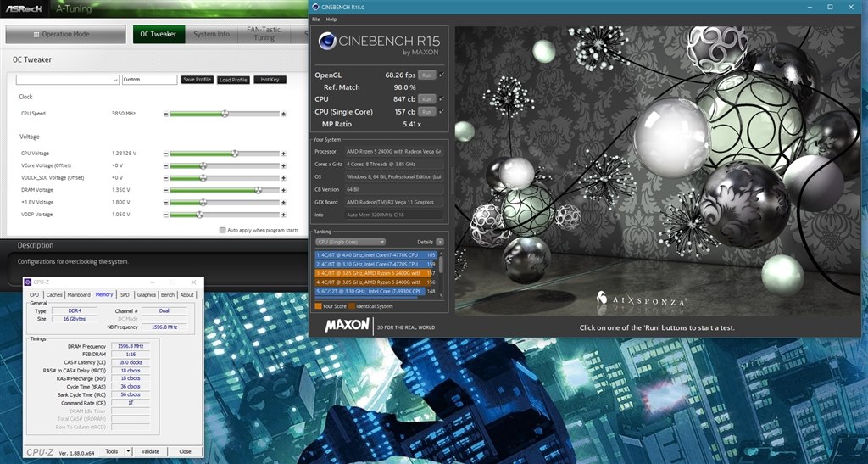Click the Details label in Ranking

tap(426, 242)
